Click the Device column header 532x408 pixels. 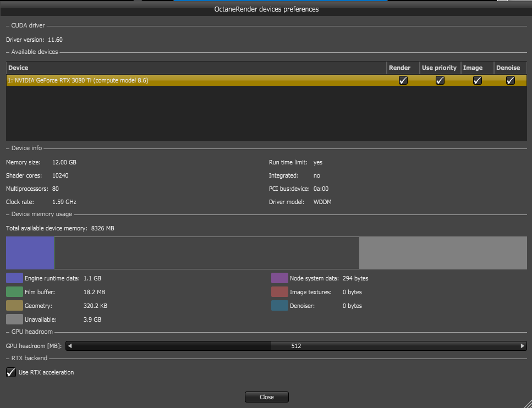coord(196,68)
